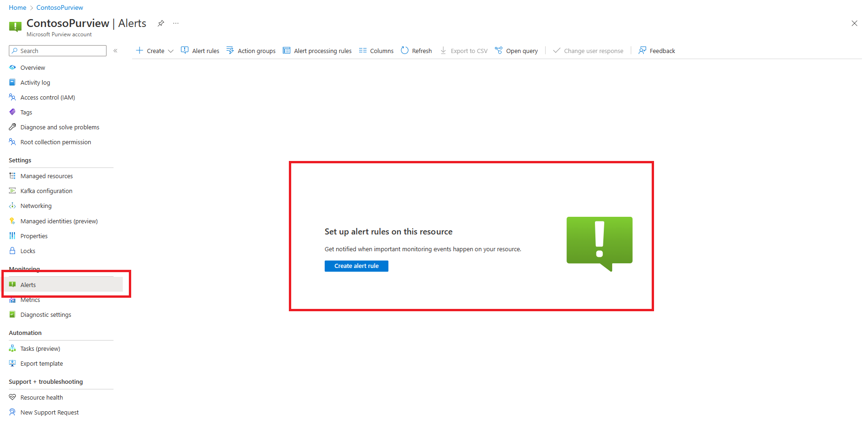Viewport: 868px width, 428px height.
Task: Click the Feedback toolbar button
Action: (x=657, y=51)
